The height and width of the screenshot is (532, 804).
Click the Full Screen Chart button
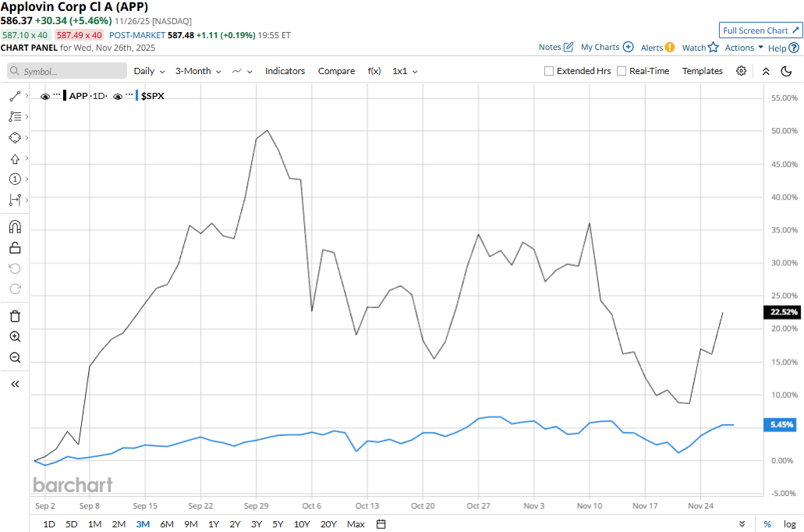761,30
